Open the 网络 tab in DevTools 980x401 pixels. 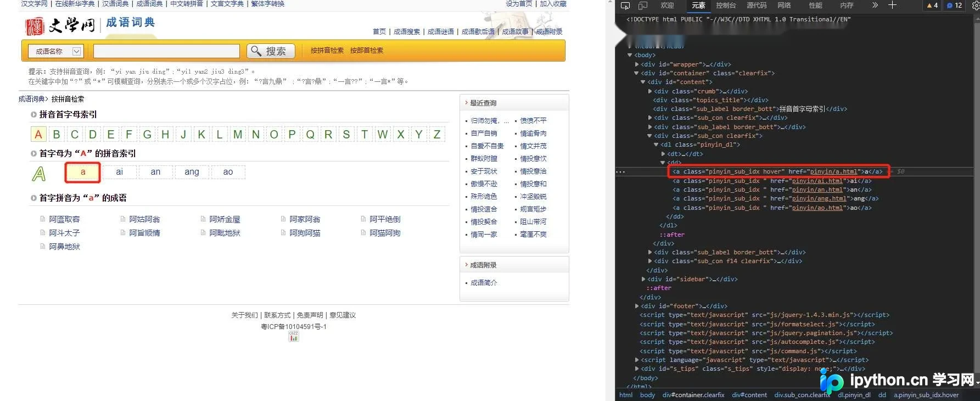tap(784, 5)
